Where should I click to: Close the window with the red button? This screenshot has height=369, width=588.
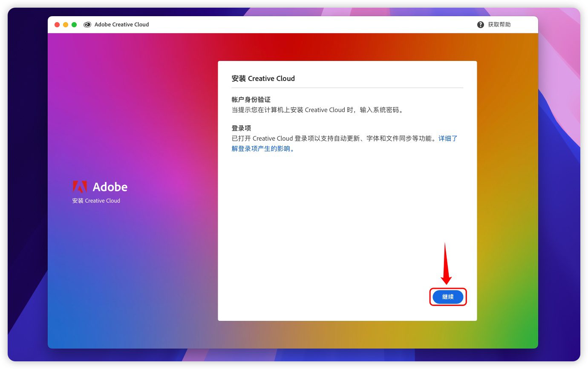coord(57,25)
